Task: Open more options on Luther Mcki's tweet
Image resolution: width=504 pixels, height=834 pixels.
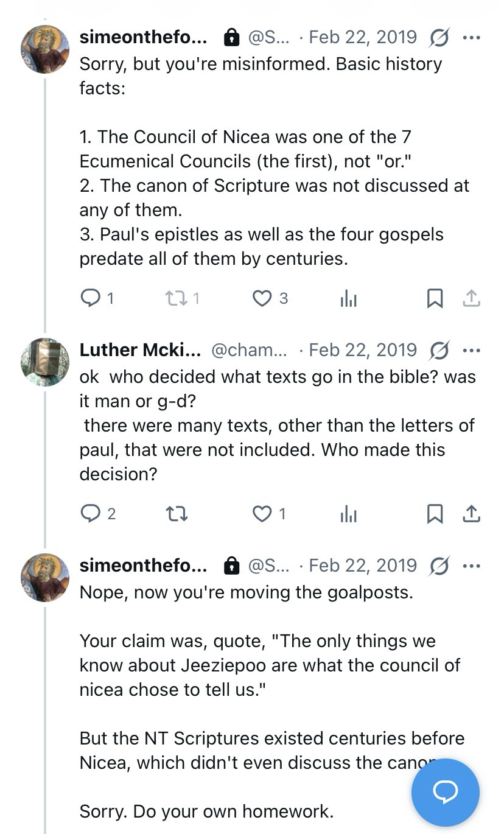Action: (x=472, y=350)
